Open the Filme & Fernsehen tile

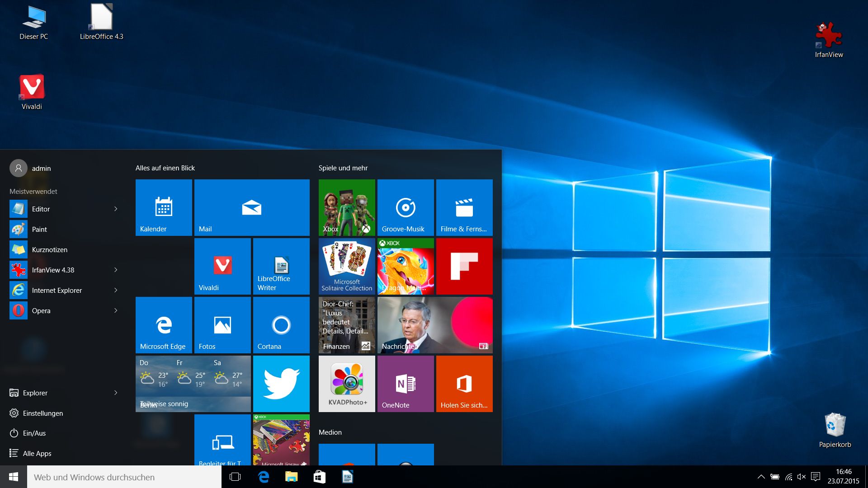464,207
